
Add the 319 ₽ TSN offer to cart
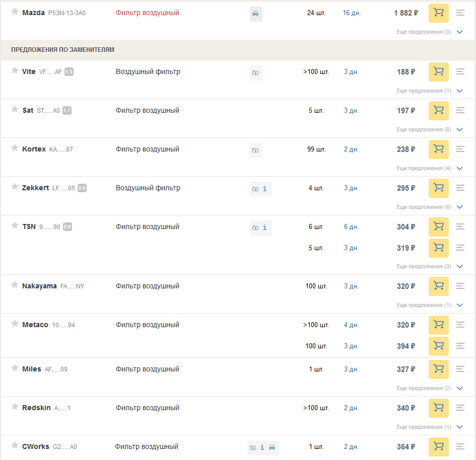[438, 248]
